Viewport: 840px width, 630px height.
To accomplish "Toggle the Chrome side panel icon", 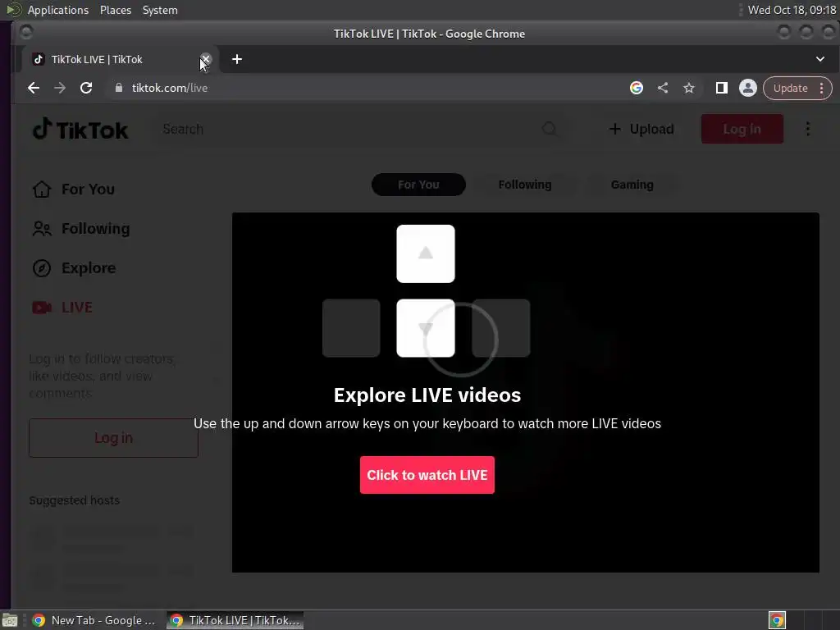I will point(722,88).
